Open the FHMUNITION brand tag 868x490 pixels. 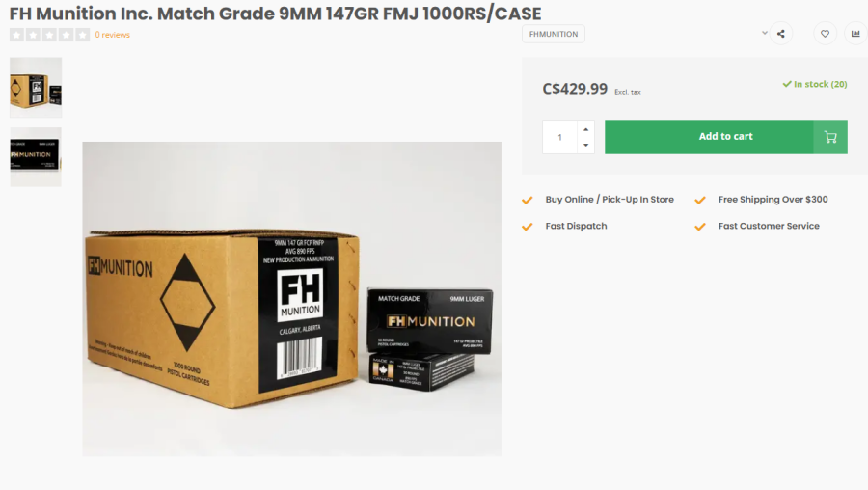tap(554, 34)
